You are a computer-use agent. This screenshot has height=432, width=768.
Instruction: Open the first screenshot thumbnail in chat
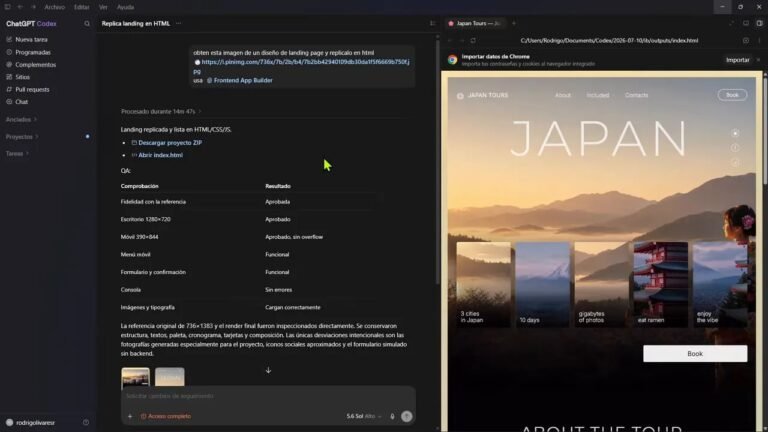point(135,378)
